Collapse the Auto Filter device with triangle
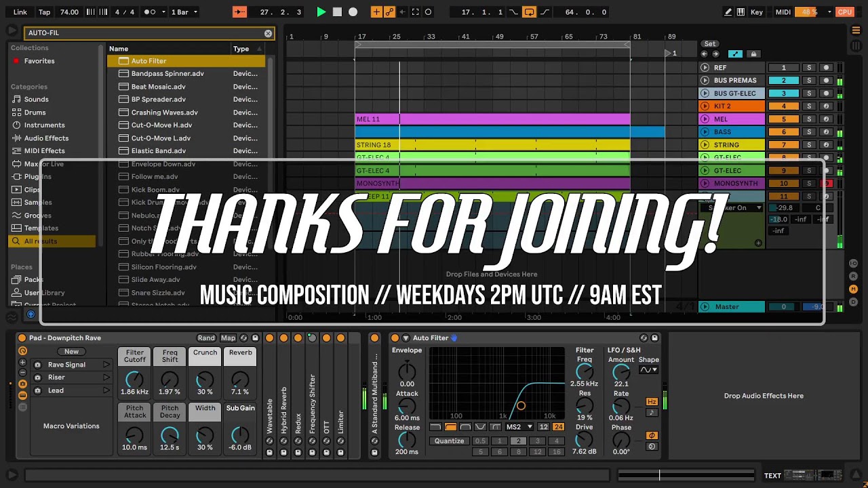This screenshot has height=488, width=868. coord(406,338)
